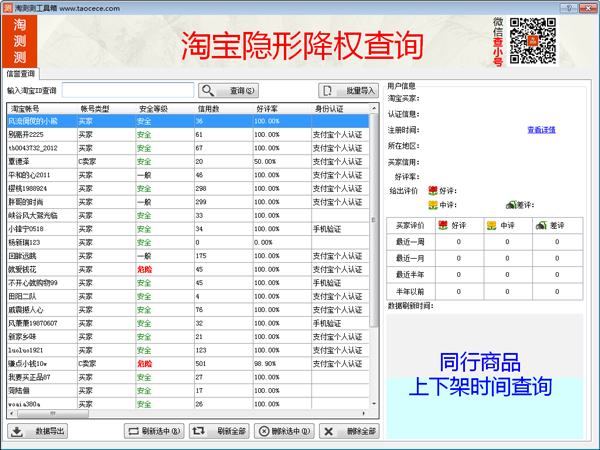Click the 最近一周 row label
The image size is (600, 450).
point(410,242)
